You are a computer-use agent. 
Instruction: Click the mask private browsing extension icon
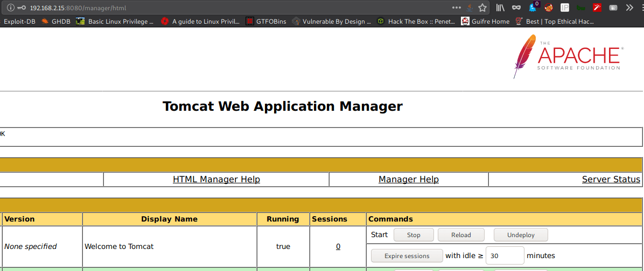coord(516,8)
